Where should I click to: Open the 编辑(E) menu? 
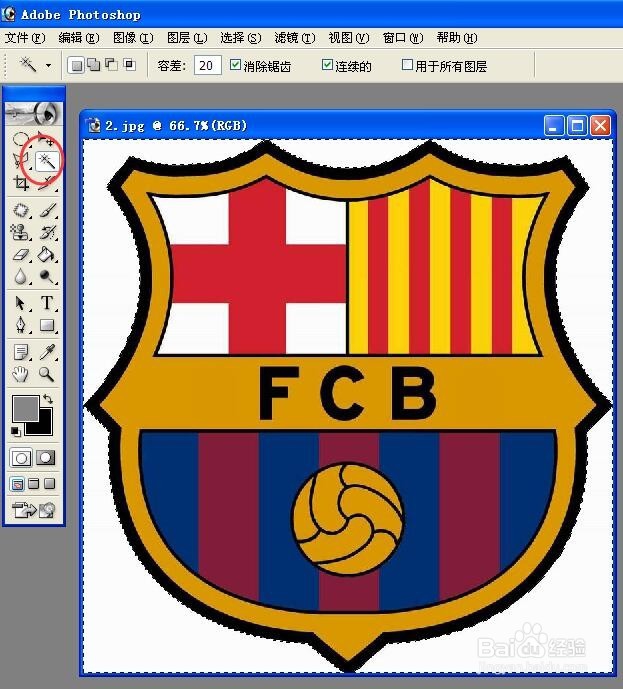point(79,38)
